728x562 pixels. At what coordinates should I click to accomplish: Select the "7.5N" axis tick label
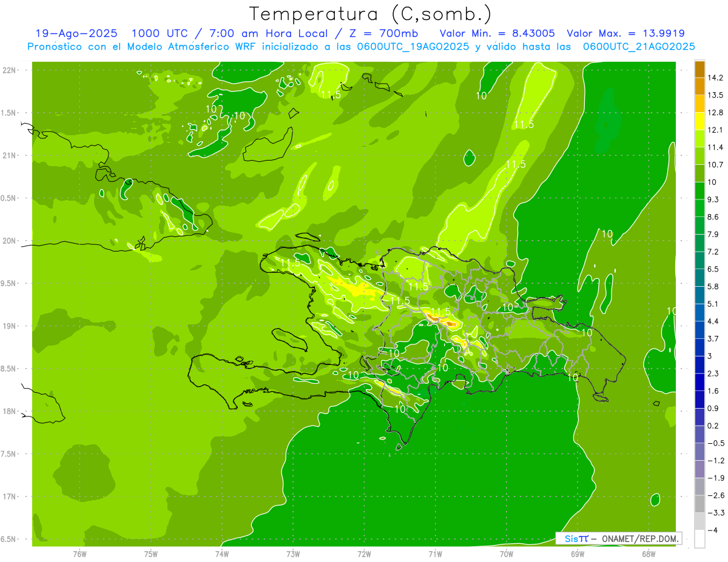coord(9,454)
